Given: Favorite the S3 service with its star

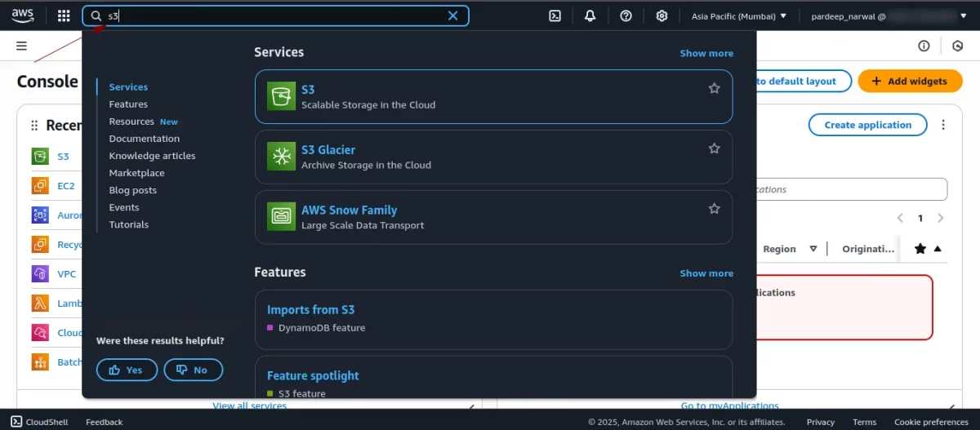Looking at the screenshot, I should pos(714,88).
